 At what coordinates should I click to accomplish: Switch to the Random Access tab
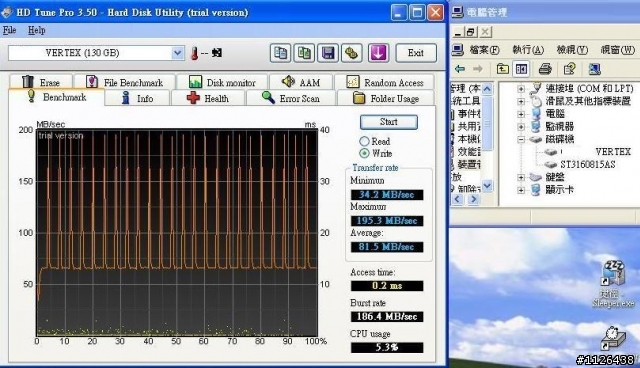coord(384,82)
